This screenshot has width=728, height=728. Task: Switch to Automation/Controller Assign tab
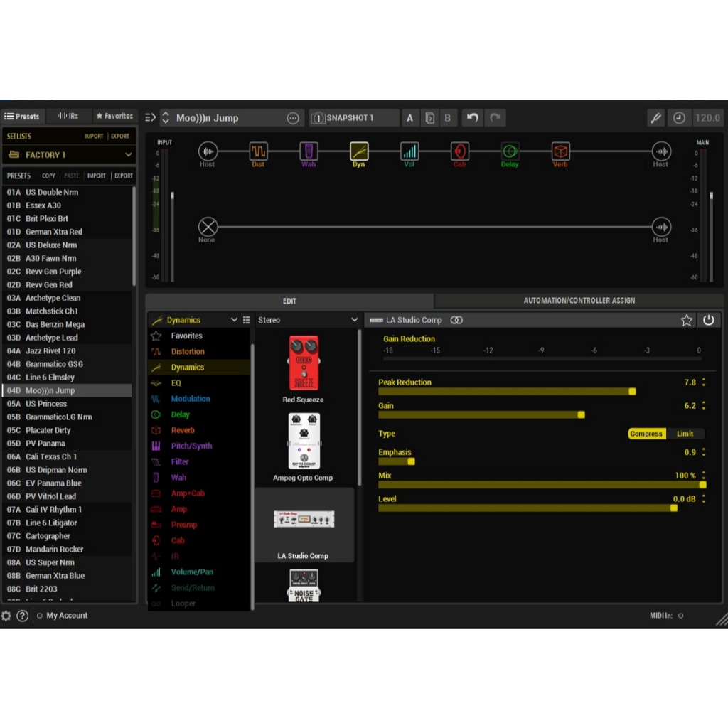tap(579, 301)
